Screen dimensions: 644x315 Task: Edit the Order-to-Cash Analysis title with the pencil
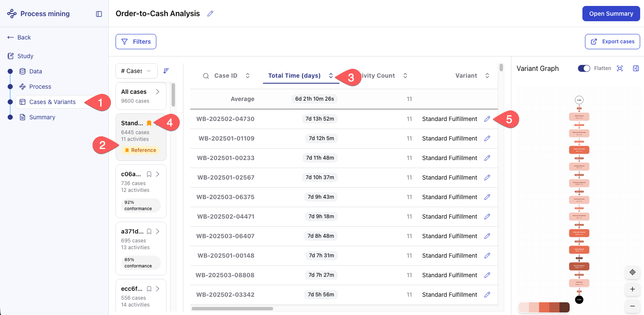pos(210,14)
